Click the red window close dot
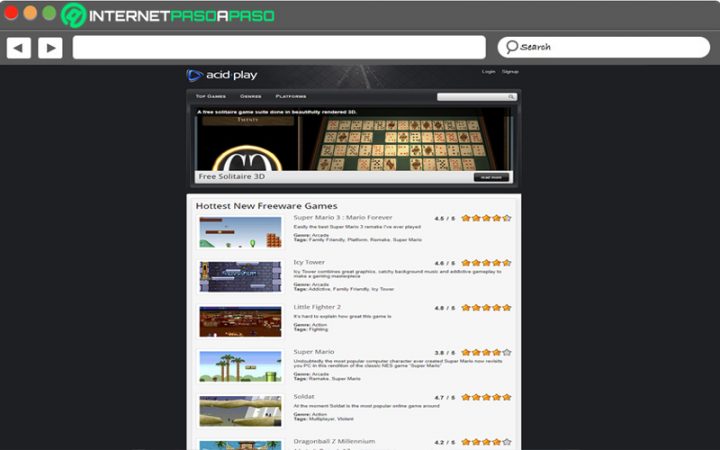Image resolution: width=720 pixels, height=450 pixels. (x=11, y=13)
